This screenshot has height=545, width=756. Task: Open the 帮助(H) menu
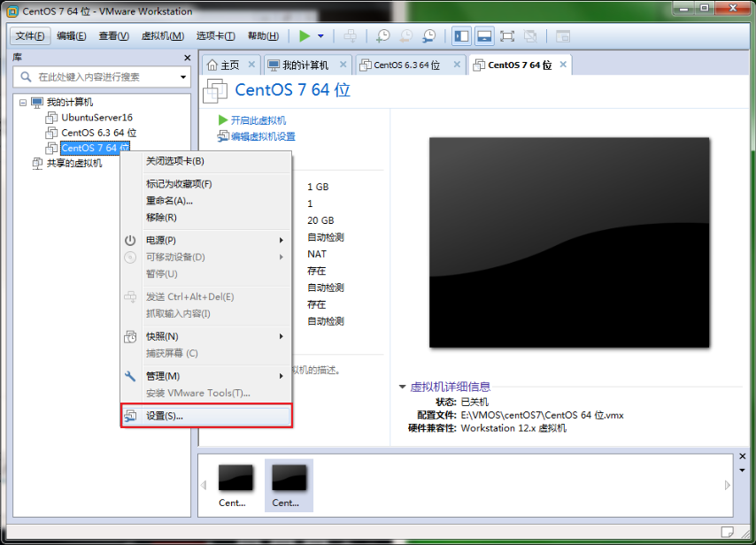point(263,36)
